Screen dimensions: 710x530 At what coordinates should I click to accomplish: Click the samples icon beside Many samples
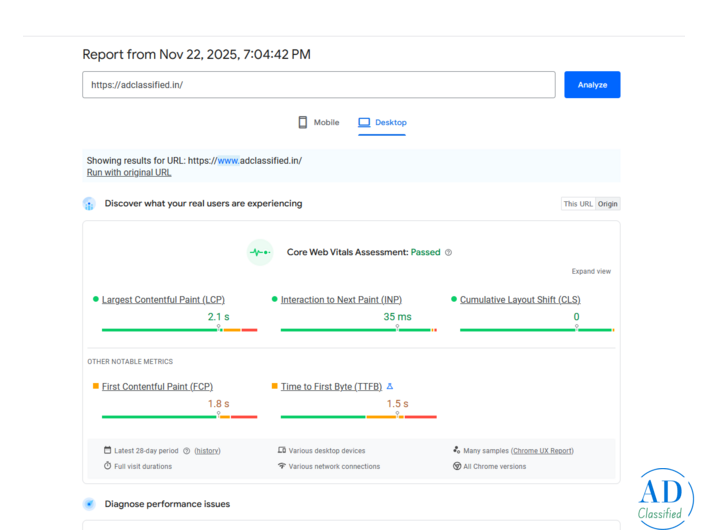coord(456,450)
